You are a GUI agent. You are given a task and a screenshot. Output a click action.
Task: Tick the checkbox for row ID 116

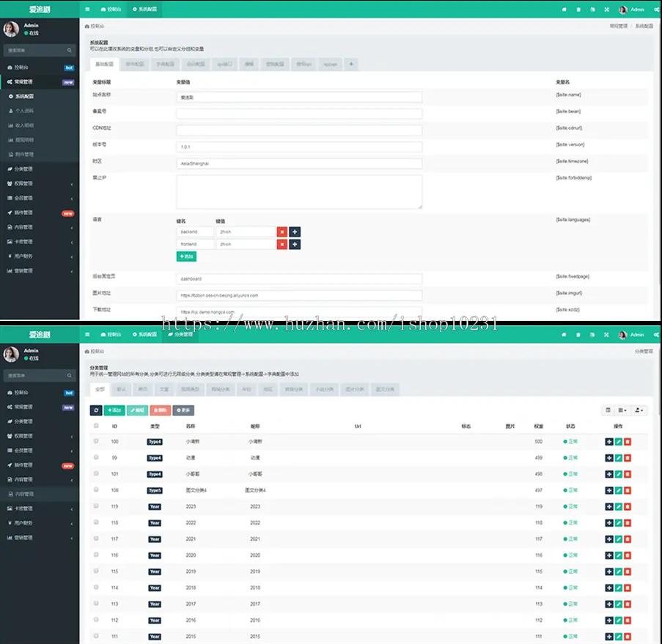pyautogui.click(x=96, y=555)
